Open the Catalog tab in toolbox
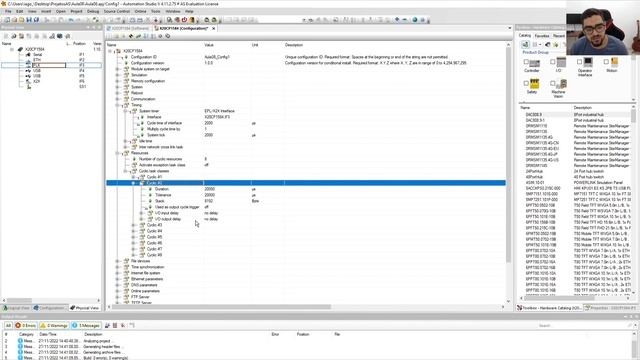The width and height of the screenshot is (640, 360). point(525,36)
